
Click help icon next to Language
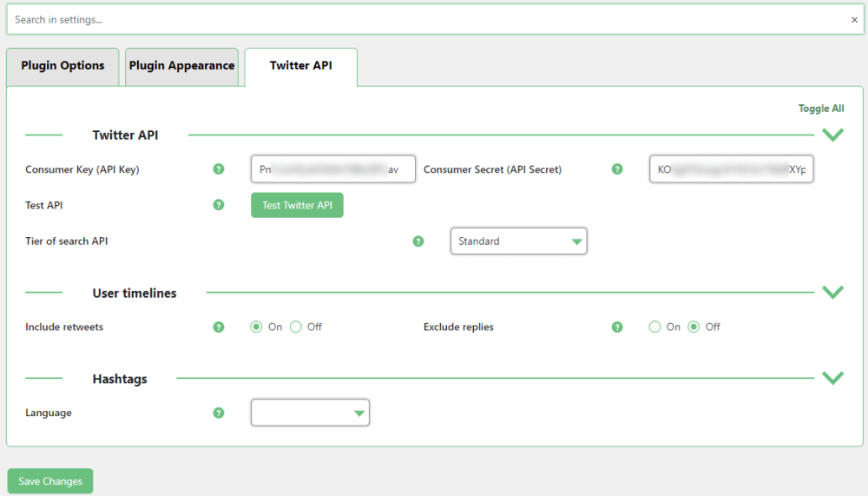tap(219, 413)
